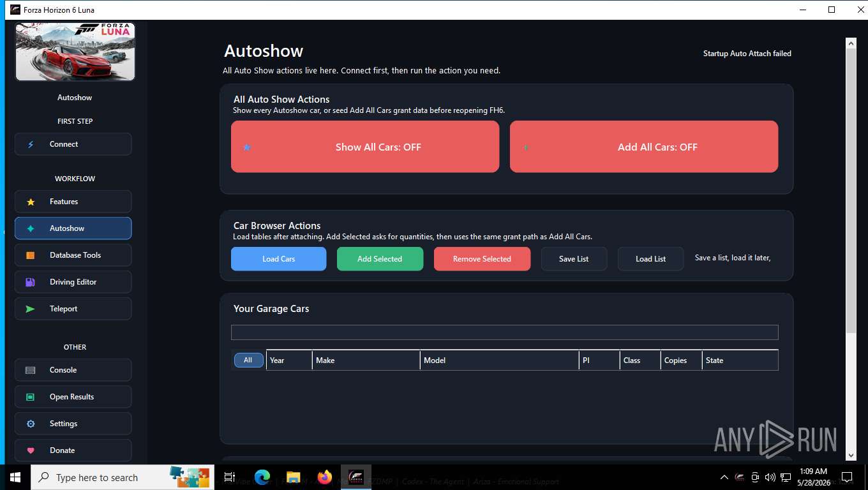
Task: Click the plus icon on Add All Cars
Action: click(x=526, y=147)
